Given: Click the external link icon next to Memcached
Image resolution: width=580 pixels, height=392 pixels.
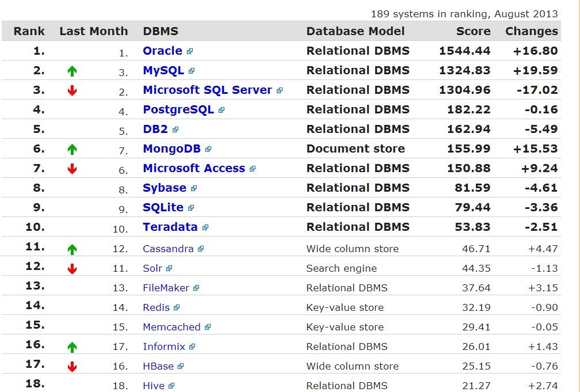Looking at the screenshot, I should (x=208, y=327).
